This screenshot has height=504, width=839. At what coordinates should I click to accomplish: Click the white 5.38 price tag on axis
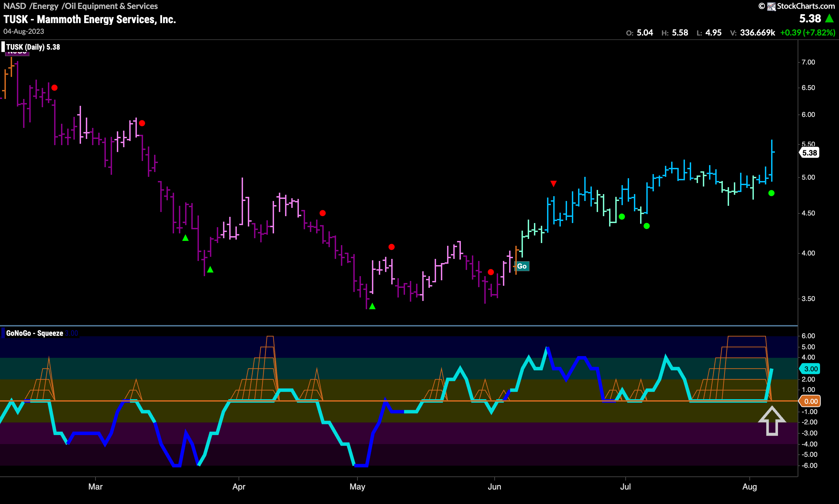(x=809, y=153)
